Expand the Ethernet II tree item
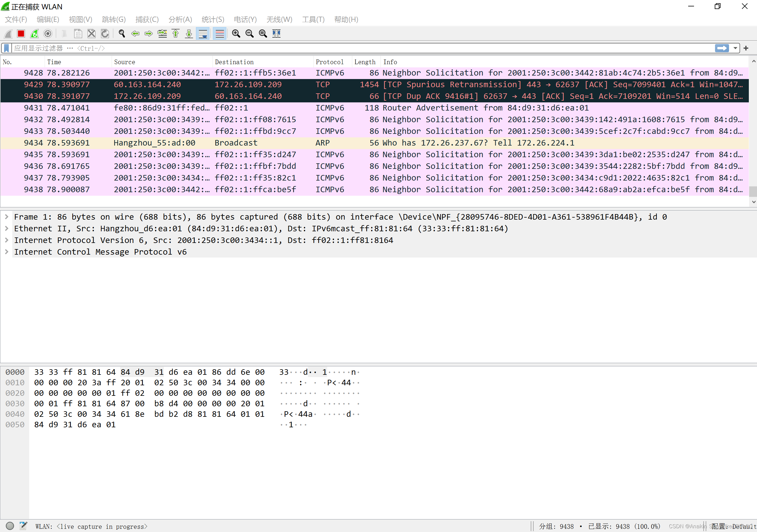Viewport: 757px width, 532px height. coord(7,228)
